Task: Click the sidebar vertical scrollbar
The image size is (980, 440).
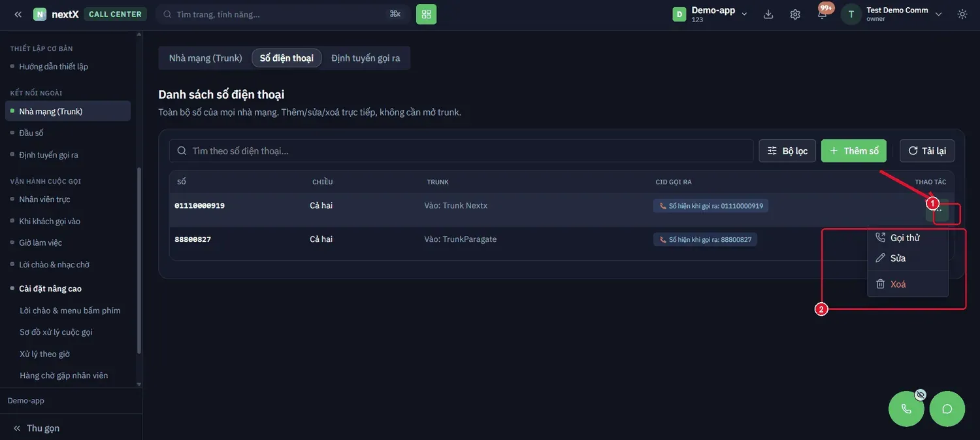Action: coord(139,262)
